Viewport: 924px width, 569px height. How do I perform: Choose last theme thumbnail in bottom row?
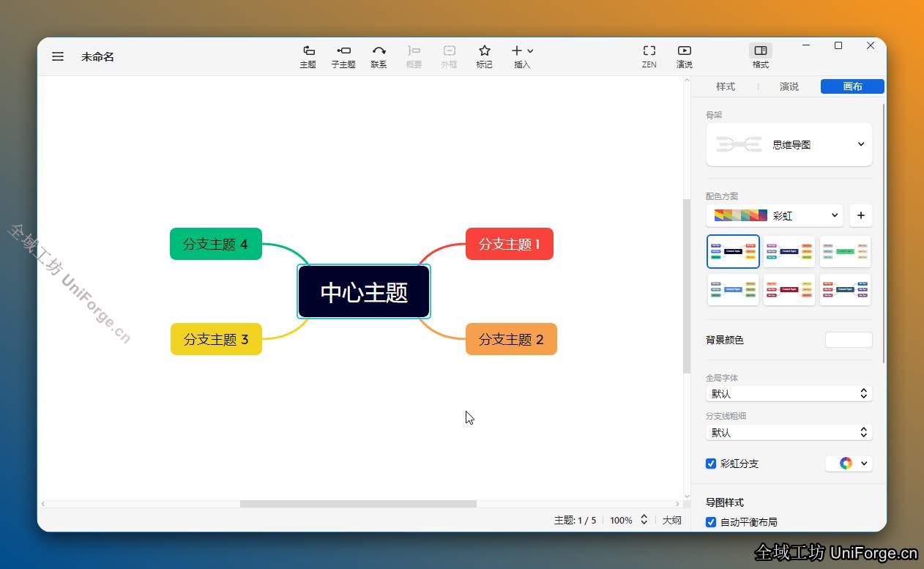click(x=845, y=289)
